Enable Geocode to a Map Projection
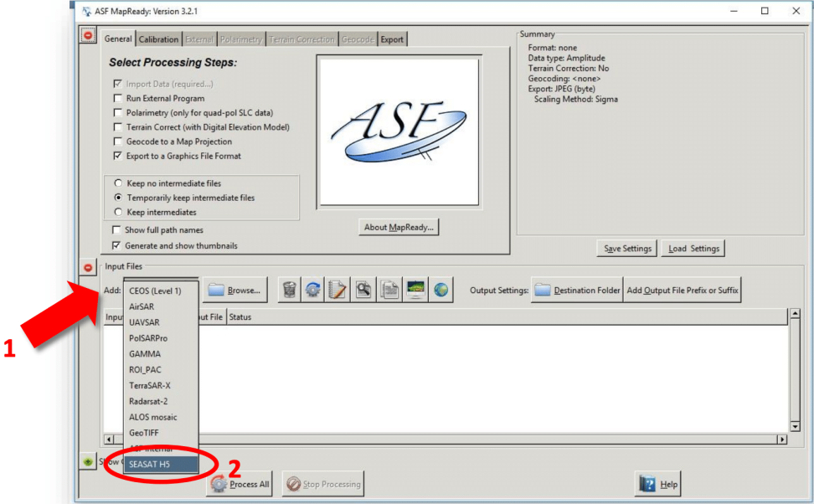 [x=118, y=141]
